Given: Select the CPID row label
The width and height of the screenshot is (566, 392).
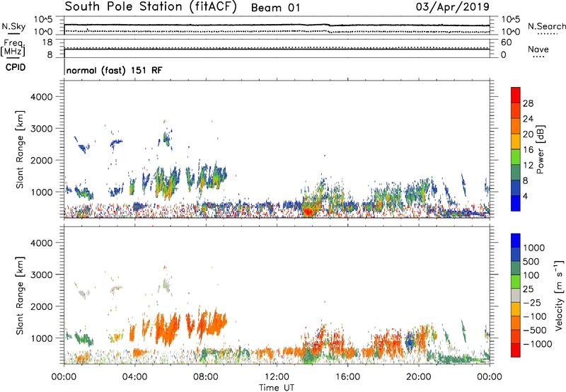Looking at the screenshot, I should pos(16,67).
